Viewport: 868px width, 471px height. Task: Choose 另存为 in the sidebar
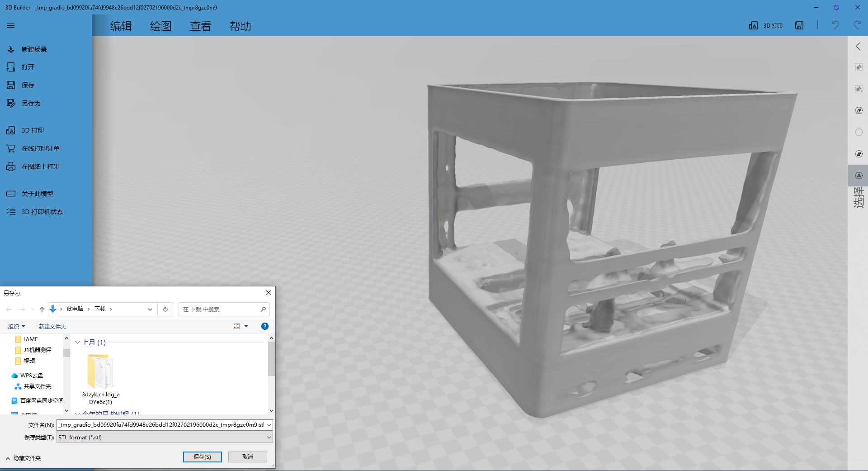click(x=31, y=103)
